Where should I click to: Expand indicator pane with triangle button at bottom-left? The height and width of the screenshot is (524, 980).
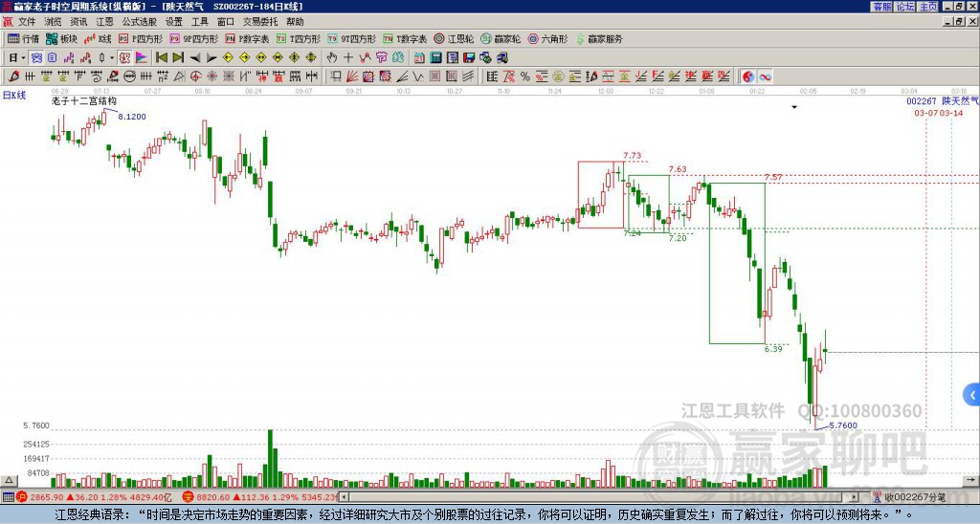click(x=8, y=480)
